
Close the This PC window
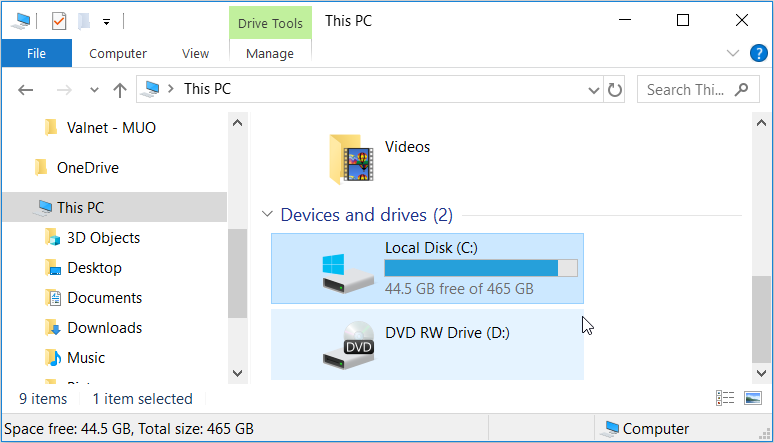click(741, 20)
